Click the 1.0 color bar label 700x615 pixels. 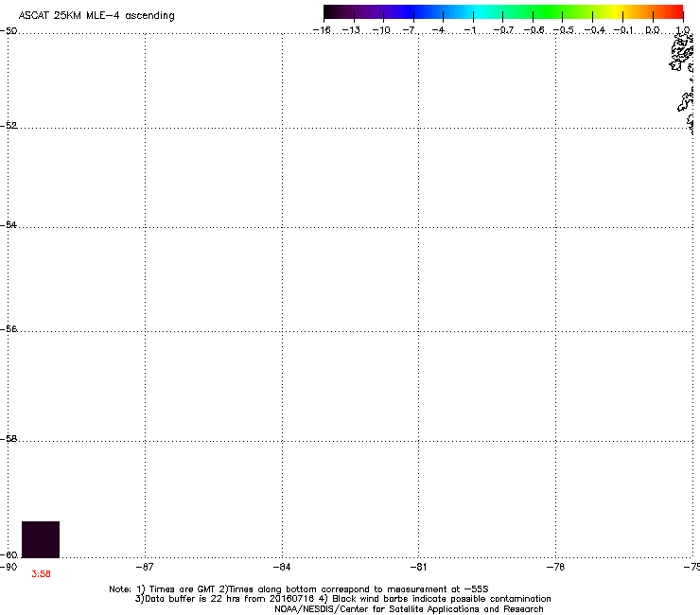point(683,30)
